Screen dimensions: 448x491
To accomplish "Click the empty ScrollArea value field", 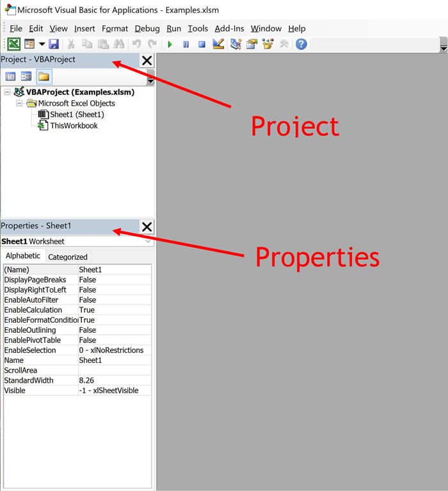I will point(115,370).
